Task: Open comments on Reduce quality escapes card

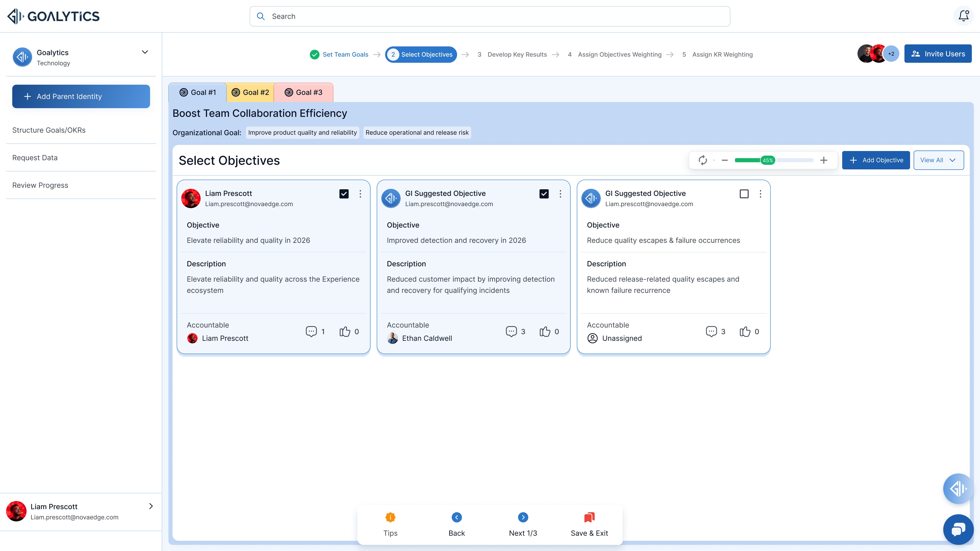Action: coord(712,331)
